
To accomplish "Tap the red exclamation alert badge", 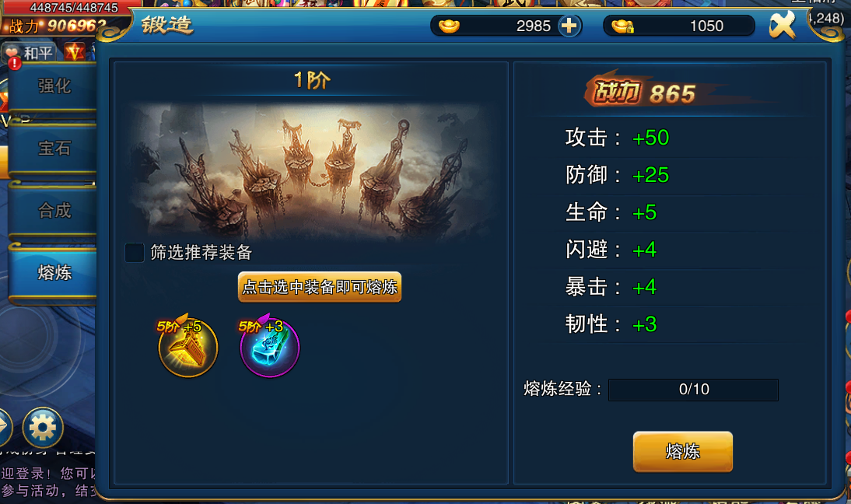I will point(15,64).
